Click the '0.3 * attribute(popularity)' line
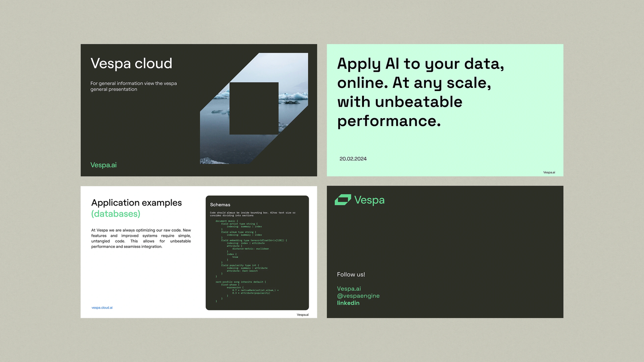 coord(251,293)
